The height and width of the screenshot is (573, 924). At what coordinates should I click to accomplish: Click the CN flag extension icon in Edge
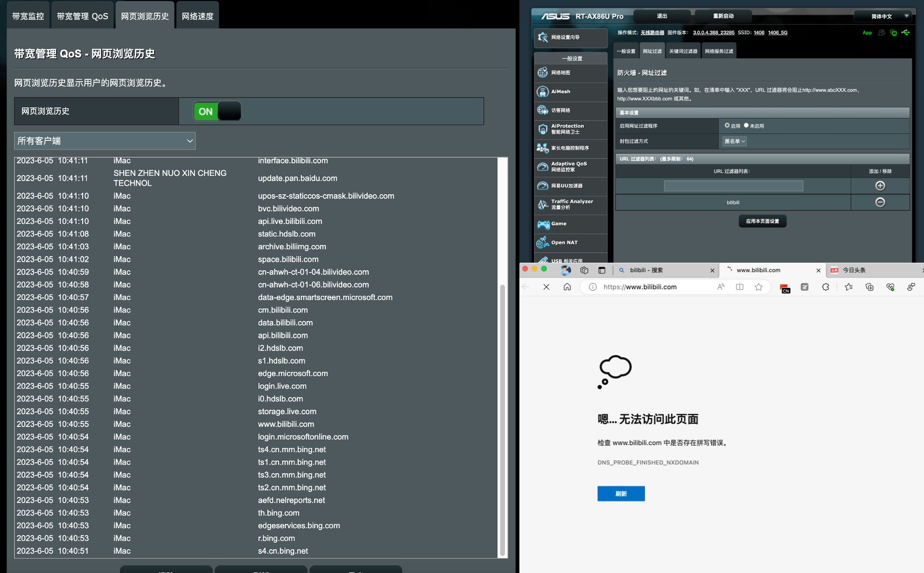pyautogui.click(x=785, y=288)
